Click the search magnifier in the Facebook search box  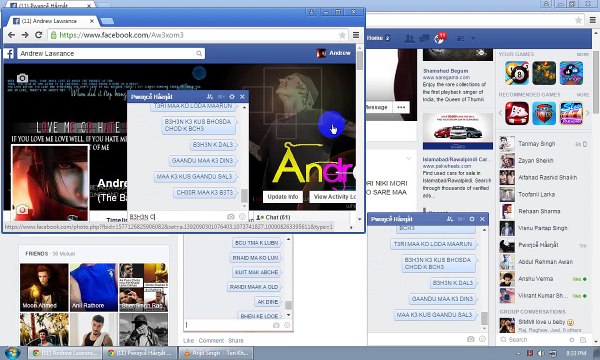[x=199, y=54]
